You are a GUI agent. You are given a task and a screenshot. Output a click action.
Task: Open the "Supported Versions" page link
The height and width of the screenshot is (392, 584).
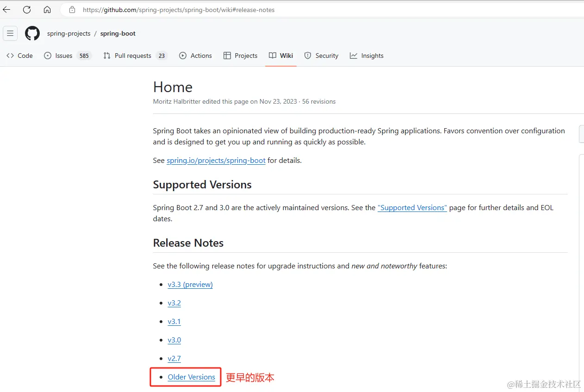point(412,207)
